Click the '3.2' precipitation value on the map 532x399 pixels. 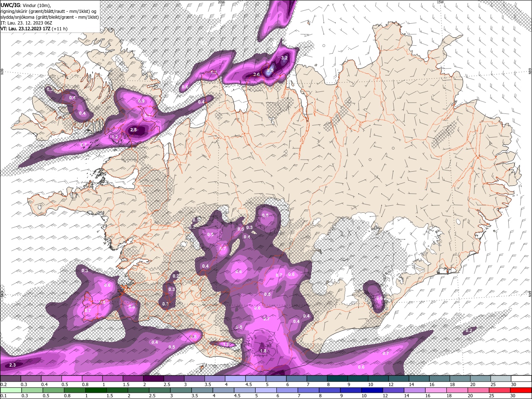284,58
